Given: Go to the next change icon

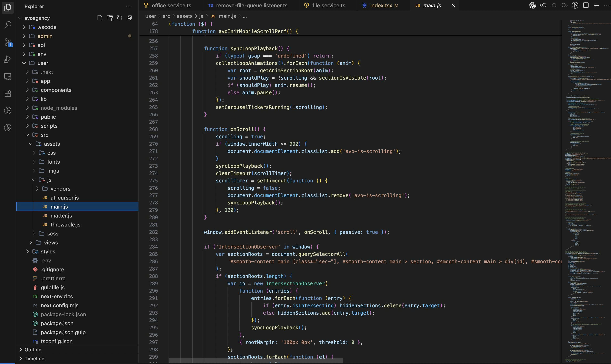Looking at the screenshot, I should click(564, 5).
